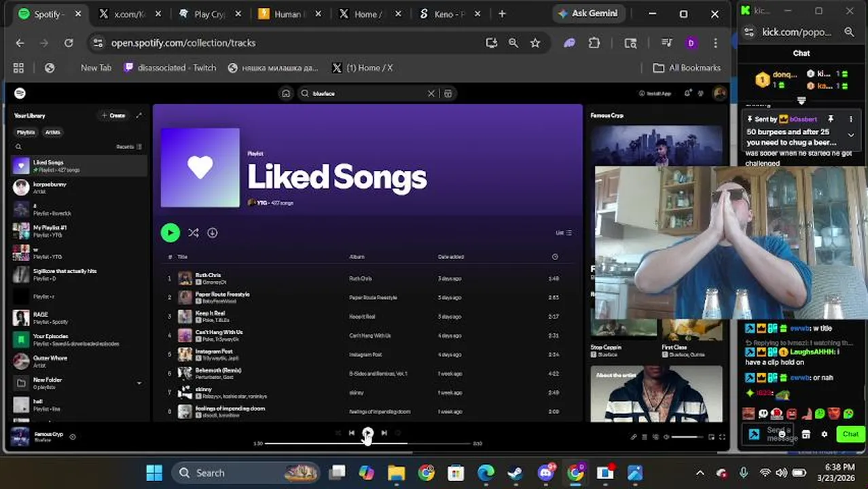The height and width of the screenshot is (489, 868).
Task: Open Friend Activity icon in Spotify
Action: (x=701, y=94)
